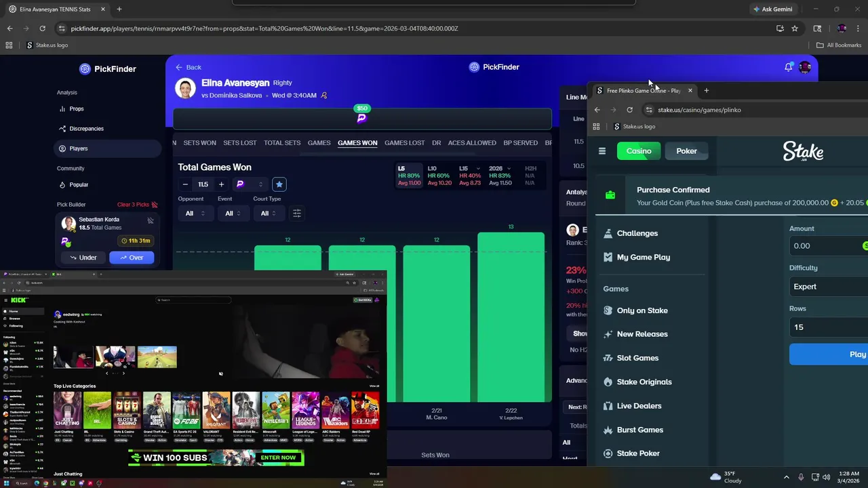Viewport: 868px width, 488px height.
Task: Click Ask Gemini button in Chrome
Action: point(772,9)
